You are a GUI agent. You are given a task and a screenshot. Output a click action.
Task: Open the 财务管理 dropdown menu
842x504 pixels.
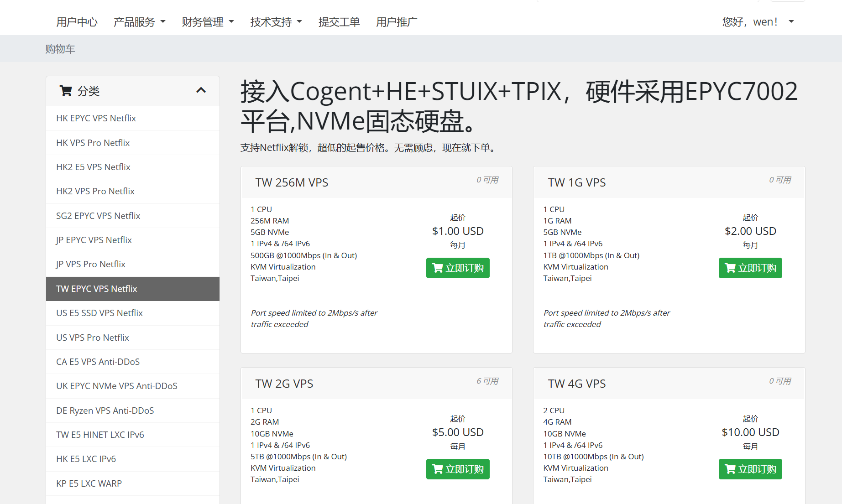pos(208,22)
